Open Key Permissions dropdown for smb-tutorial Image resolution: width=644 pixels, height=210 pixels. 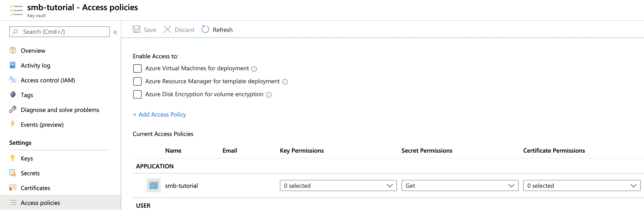pos(338,185)
